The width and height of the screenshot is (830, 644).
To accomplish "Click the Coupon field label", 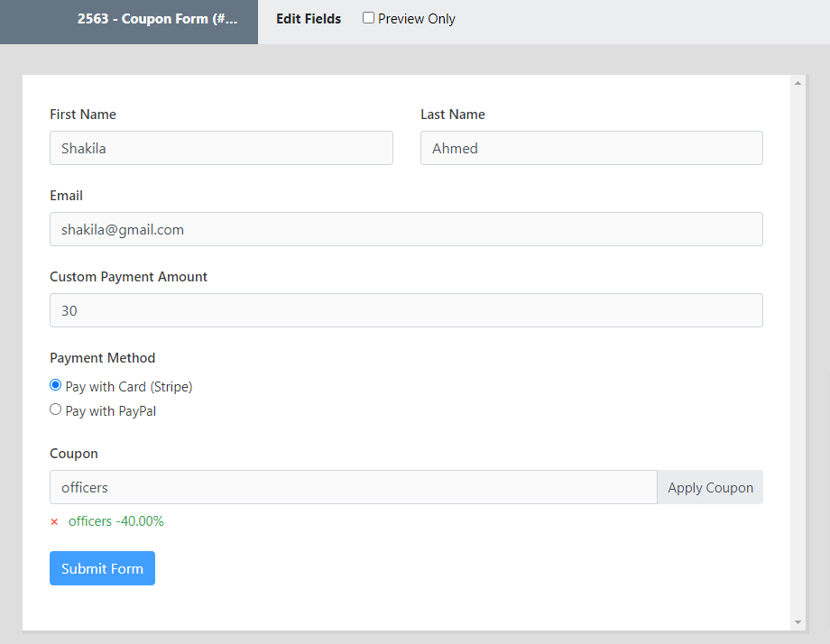I will pos(74,454).
